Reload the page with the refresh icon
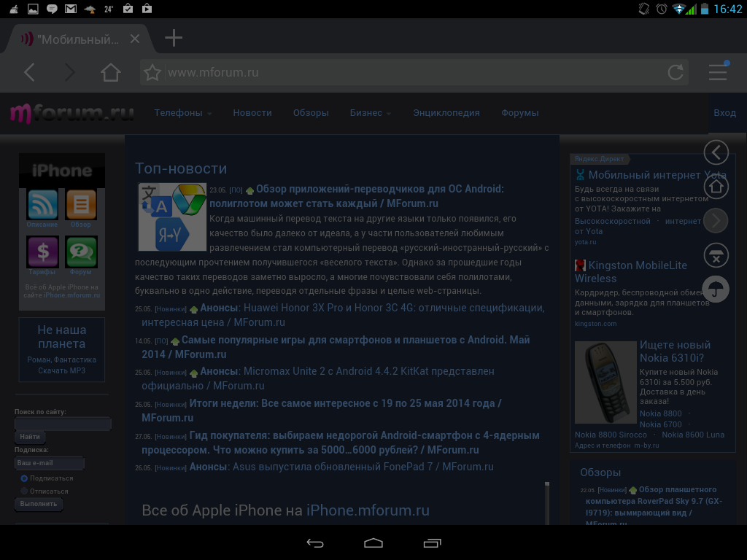This screenshot has height=560, width=747. coord(676,72)
